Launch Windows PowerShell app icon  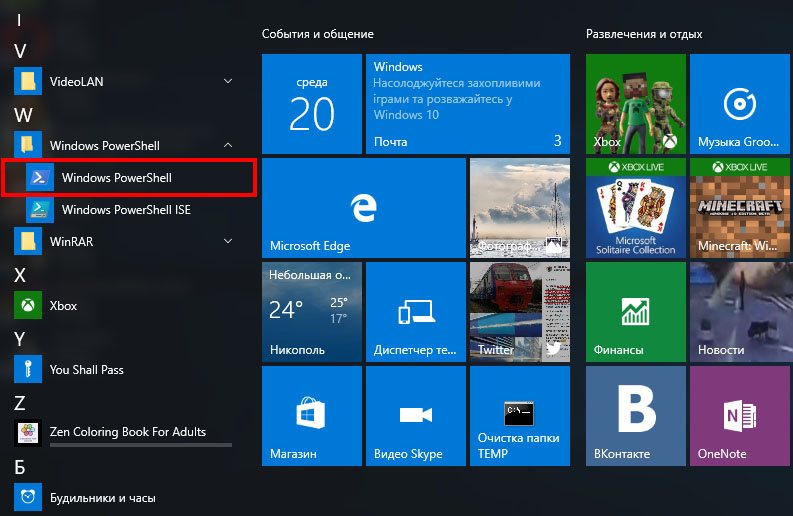click(40, 178)
